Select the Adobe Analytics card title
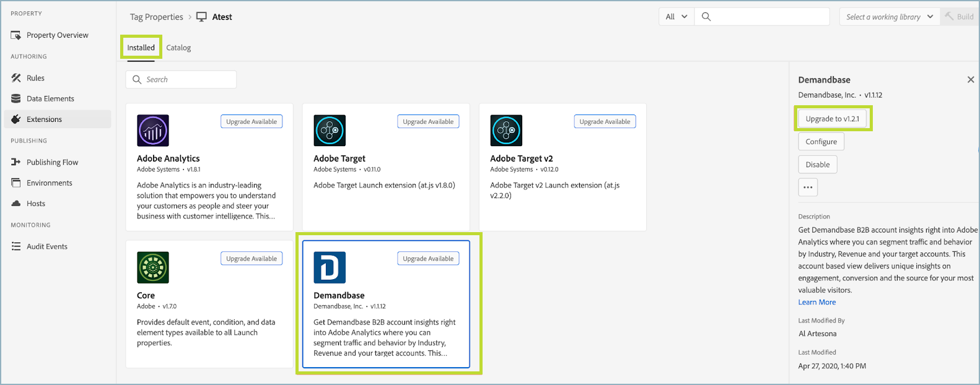Viewport: 980px width, 385px height. (168, 158)
